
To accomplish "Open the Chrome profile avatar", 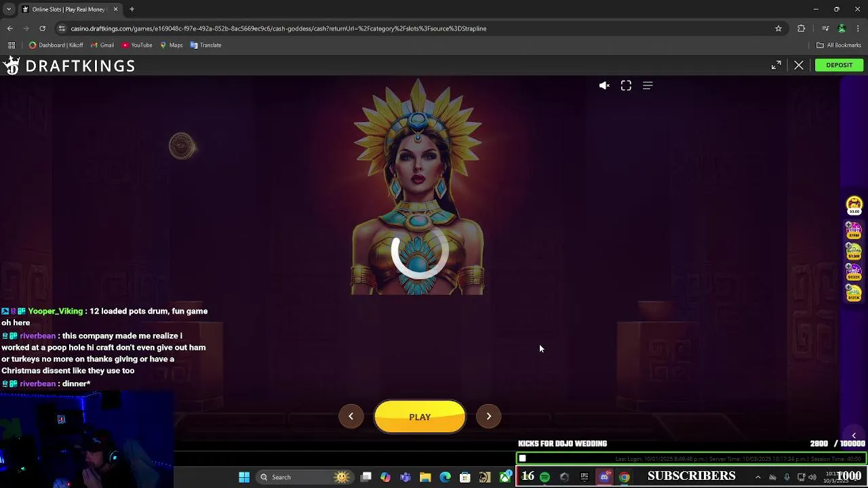I will (842, 28).
